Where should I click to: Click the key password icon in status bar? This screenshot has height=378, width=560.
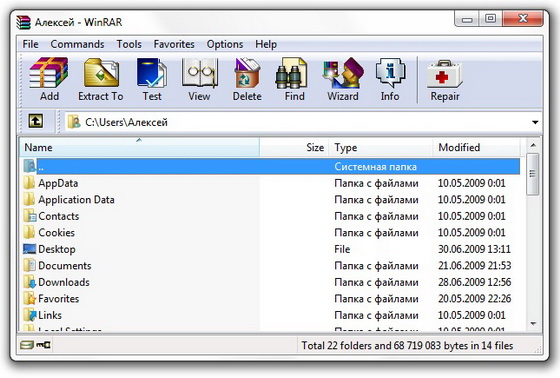(44, 345)
